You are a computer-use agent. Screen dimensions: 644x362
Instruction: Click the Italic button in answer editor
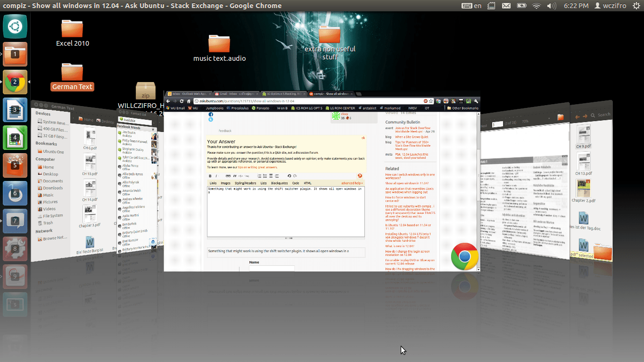[x=216, y=176]
